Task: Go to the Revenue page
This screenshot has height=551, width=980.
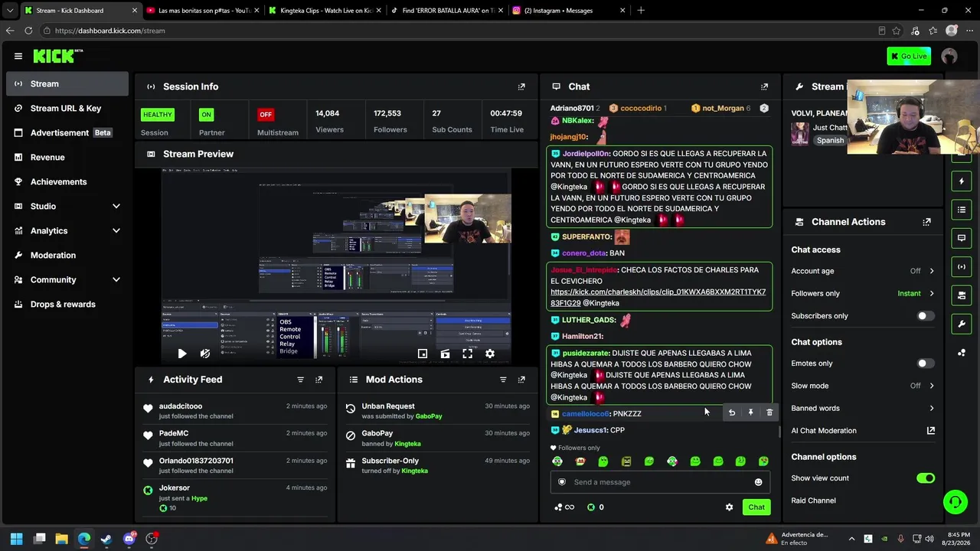Action: (67, 157)
